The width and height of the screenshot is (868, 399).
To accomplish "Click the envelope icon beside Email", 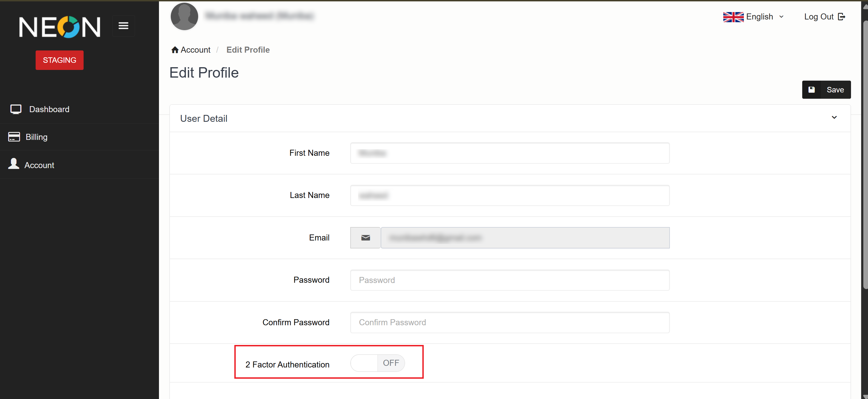I will point(365,238).
